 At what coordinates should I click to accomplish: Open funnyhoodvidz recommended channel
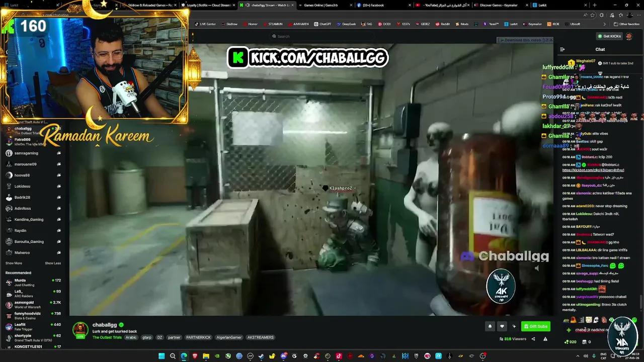click(33, 315)
